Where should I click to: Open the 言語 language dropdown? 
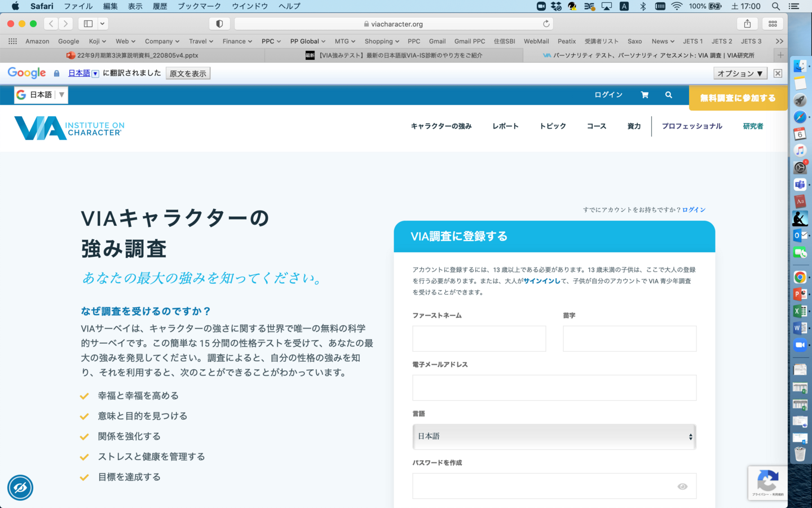pos(554,436)
